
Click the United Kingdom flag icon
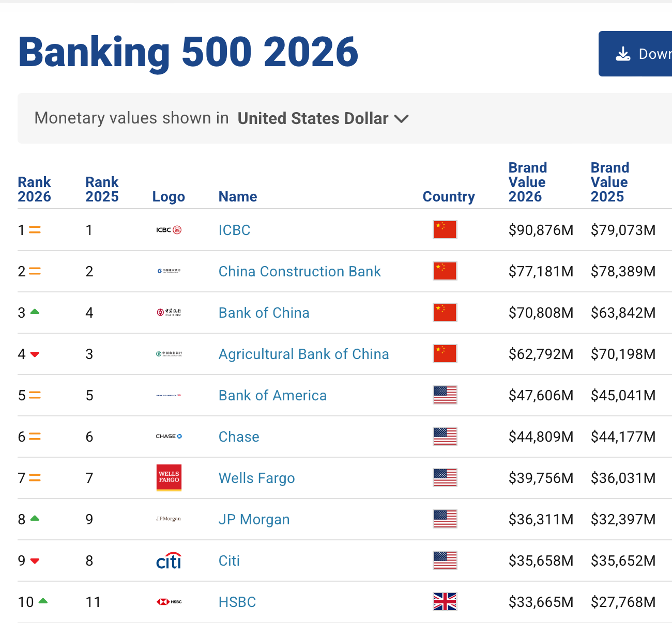coord(445,602)
